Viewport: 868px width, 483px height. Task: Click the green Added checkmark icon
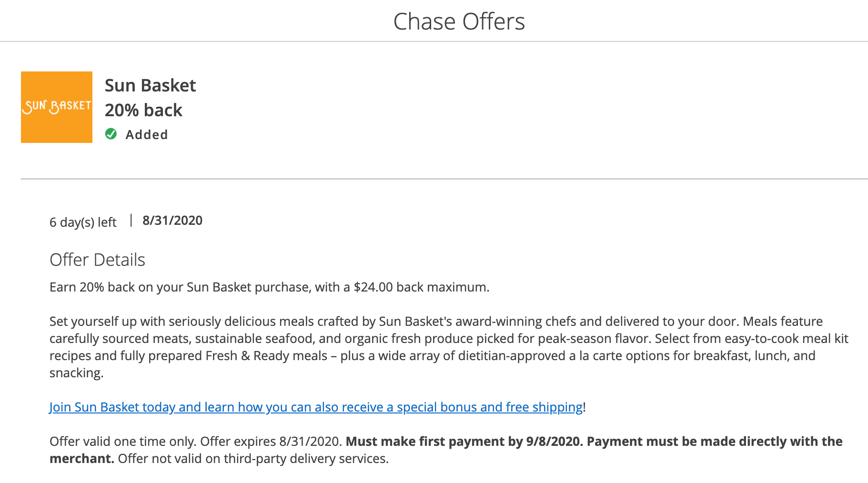(111, 134)
